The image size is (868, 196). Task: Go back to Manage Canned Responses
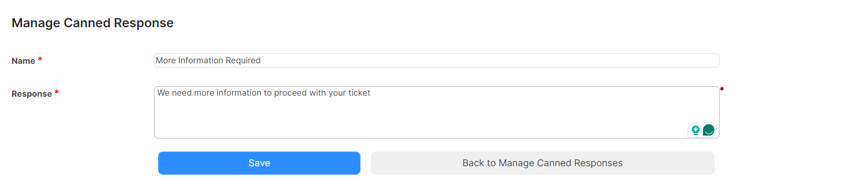click(x=543, y=163)
